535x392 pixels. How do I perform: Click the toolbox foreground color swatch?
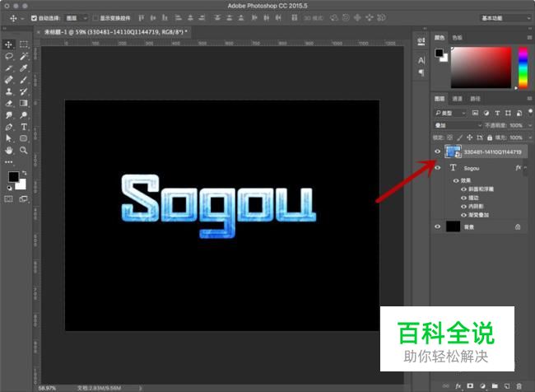(x=14, y=176)
